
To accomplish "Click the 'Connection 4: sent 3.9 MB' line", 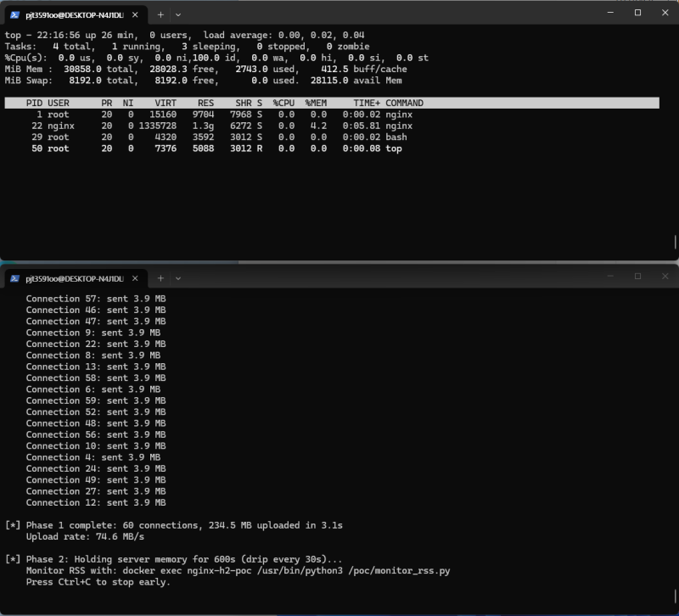I will point(93,457).
